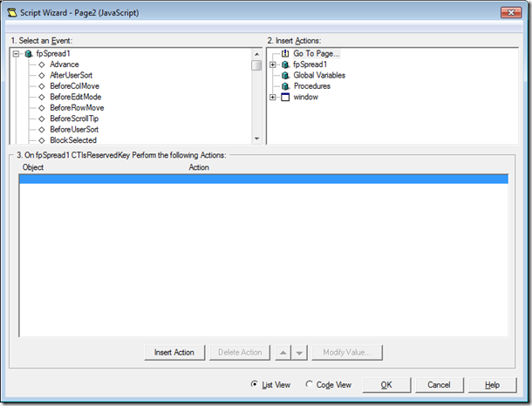Select Global Variables action item
This screenshot has width=532, height=406.
point(319,75)
